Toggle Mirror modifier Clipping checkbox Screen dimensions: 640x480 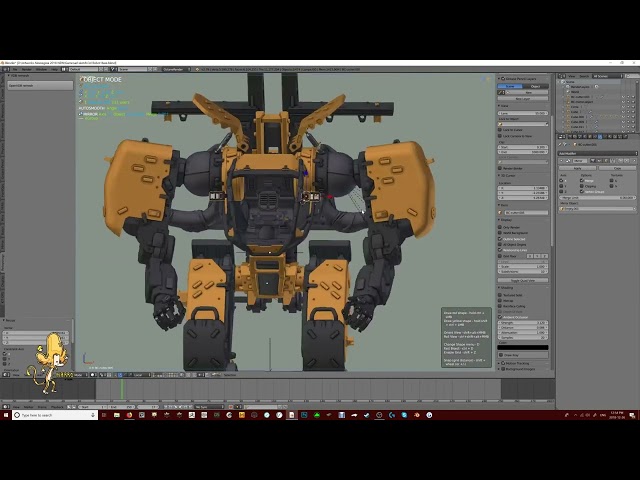click(582, 186)
